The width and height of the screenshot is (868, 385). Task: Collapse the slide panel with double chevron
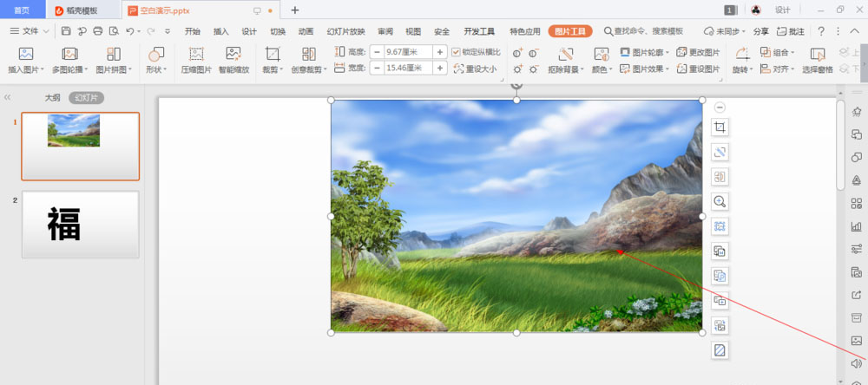tap(7, 98)
